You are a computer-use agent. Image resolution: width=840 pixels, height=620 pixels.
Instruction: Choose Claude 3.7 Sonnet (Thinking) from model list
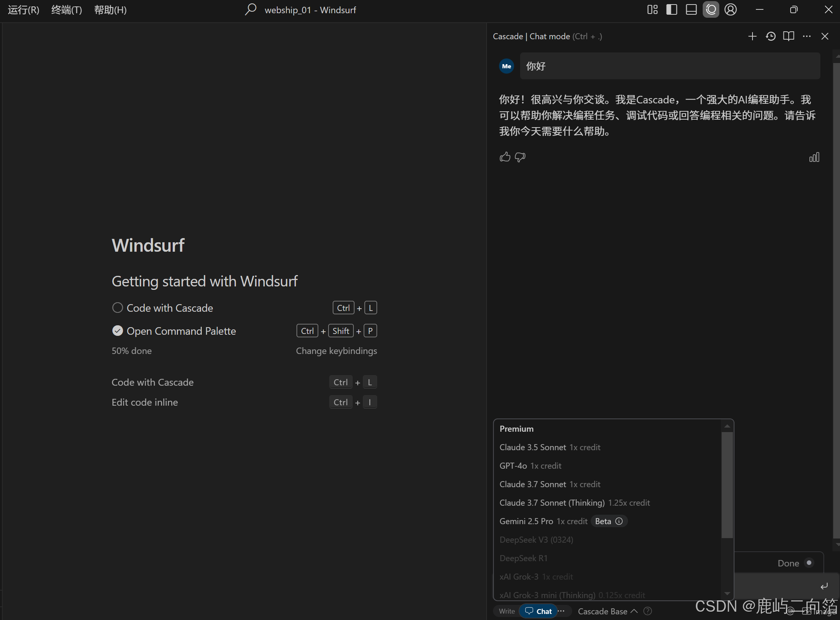552,503
